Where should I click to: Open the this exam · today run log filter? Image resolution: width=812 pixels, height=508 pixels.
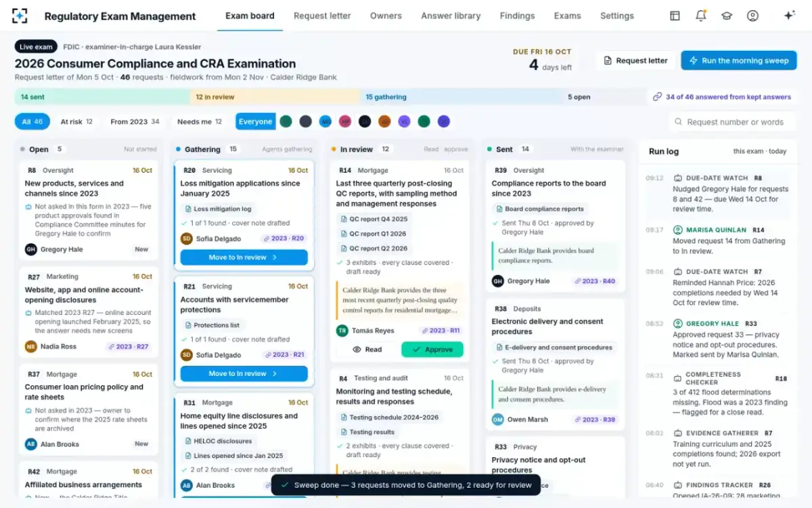point(760,152)
